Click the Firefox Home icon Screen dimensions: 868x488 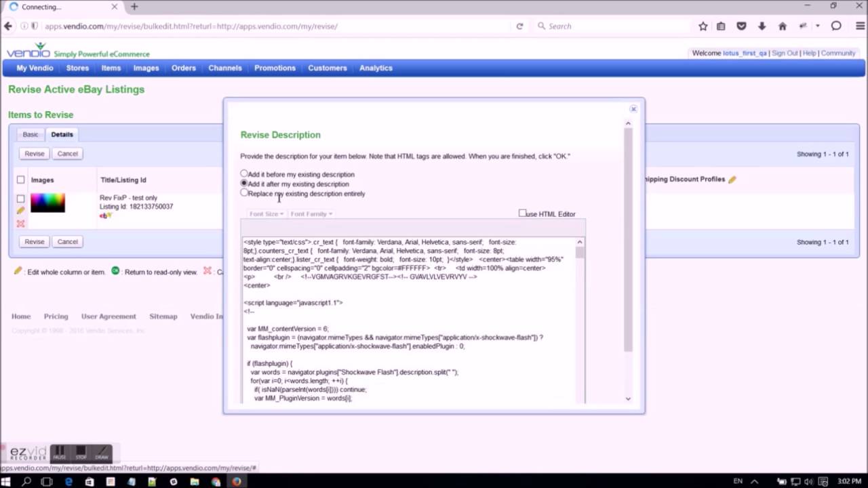[x=783, y=26]
